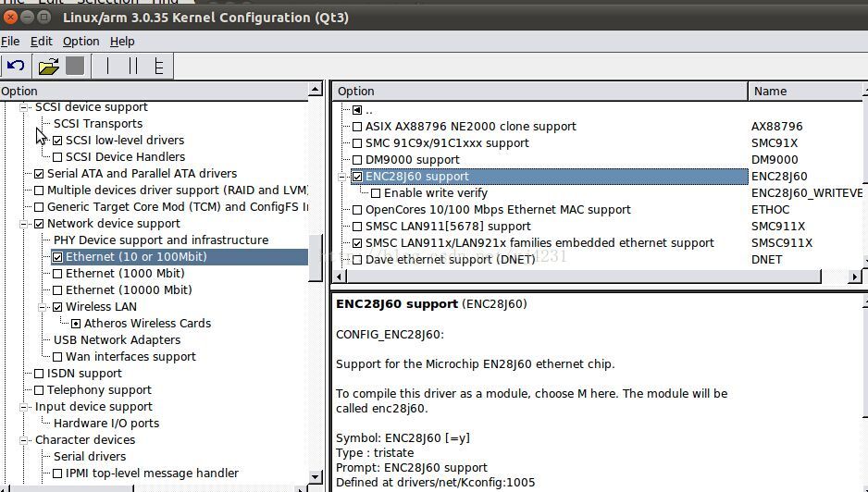Collapse ENC28J60 support node in right pane

(341, 177)
